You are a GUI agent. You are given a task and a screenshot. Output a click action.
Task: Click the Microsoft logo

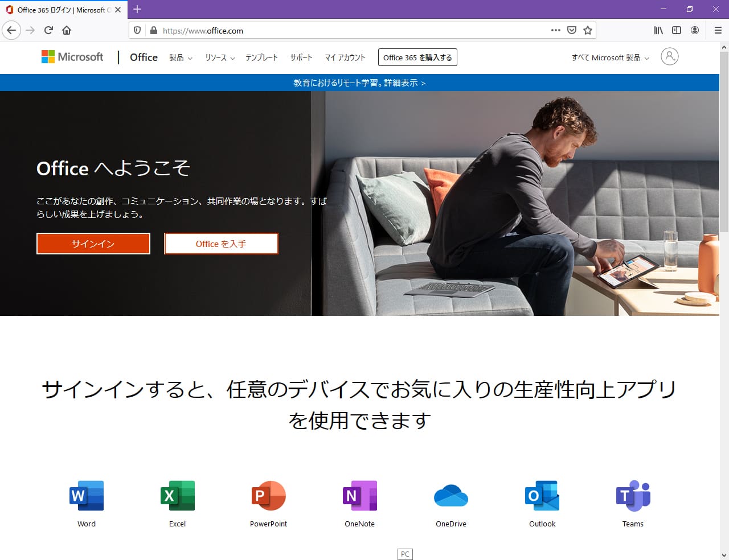tap(72, 57)
